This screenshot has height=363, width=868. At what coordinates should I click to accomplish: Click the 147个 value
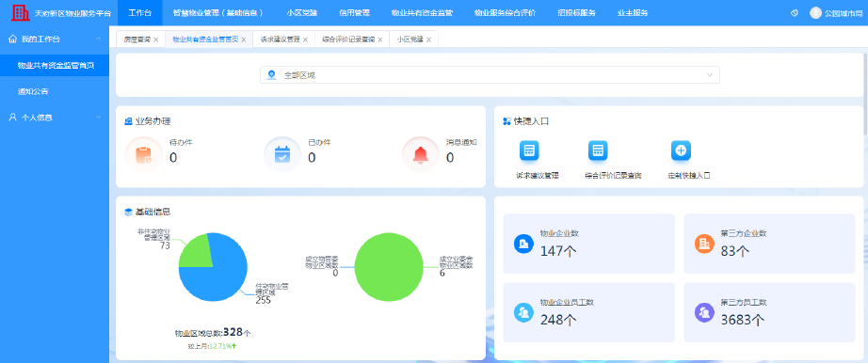558,251
